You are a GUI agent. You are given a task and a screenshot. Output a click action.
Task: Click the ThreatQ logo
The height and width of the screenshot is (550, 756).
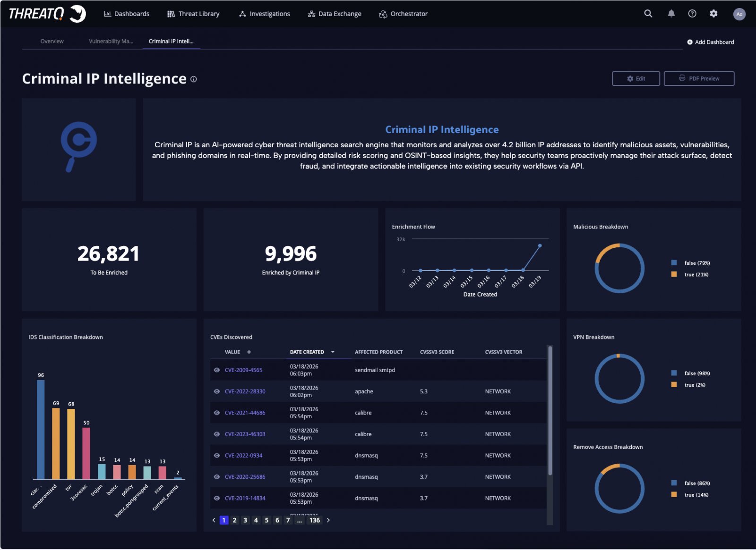pos(47,14)
